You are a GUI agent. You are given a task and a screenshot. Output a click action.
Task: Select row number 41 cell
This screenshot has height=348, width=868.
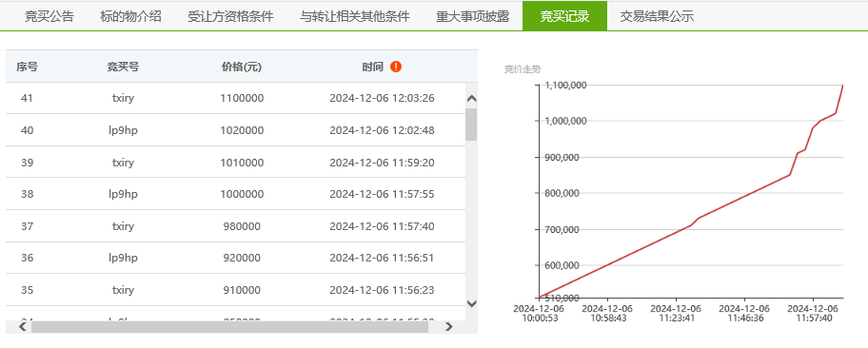(x=27, y=99)
